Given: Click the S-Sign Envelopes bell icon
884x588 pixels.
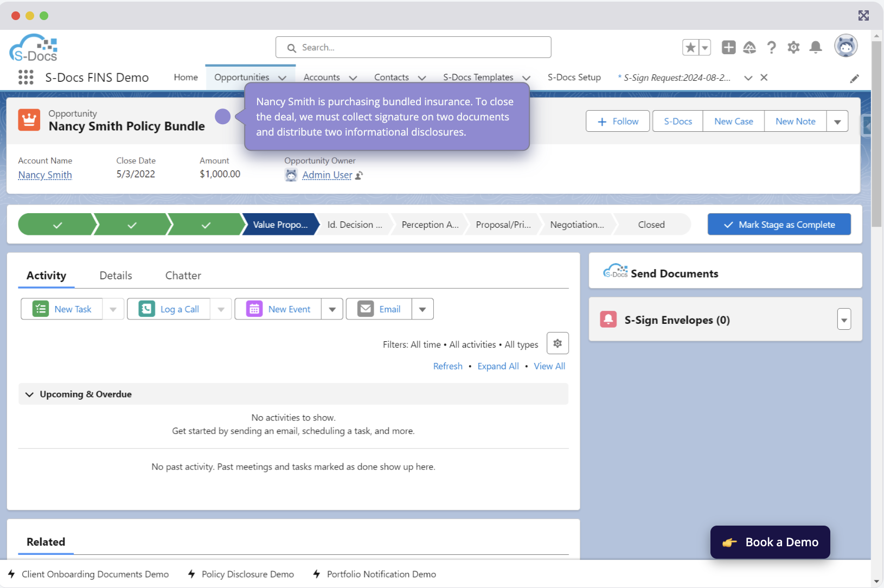Looking at the screenshot, I should point(608,319).
